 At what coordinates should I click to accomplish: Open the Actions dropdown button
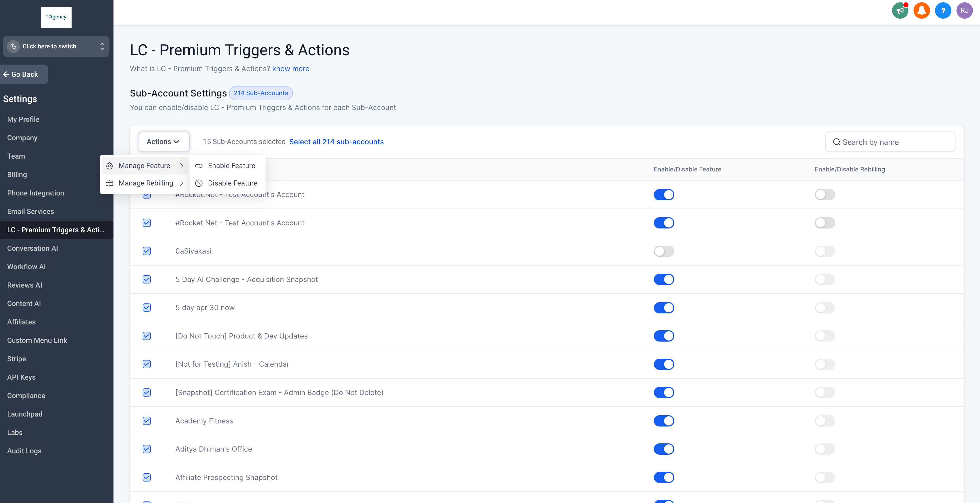tap(164, 142)
